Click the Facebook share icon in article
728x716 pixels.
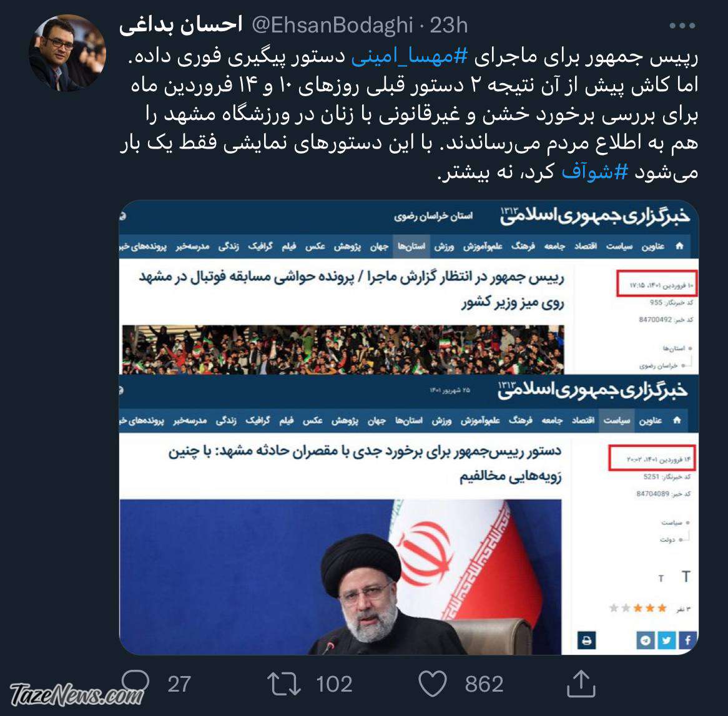[x=687, y=640]
